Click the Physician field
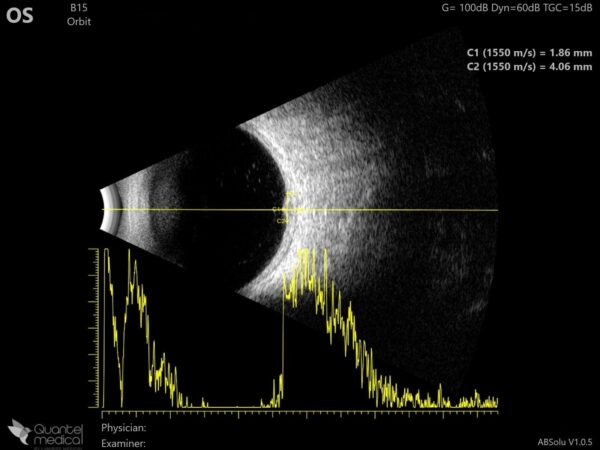Screen dimensions: 600x450 tap(124, 426)
